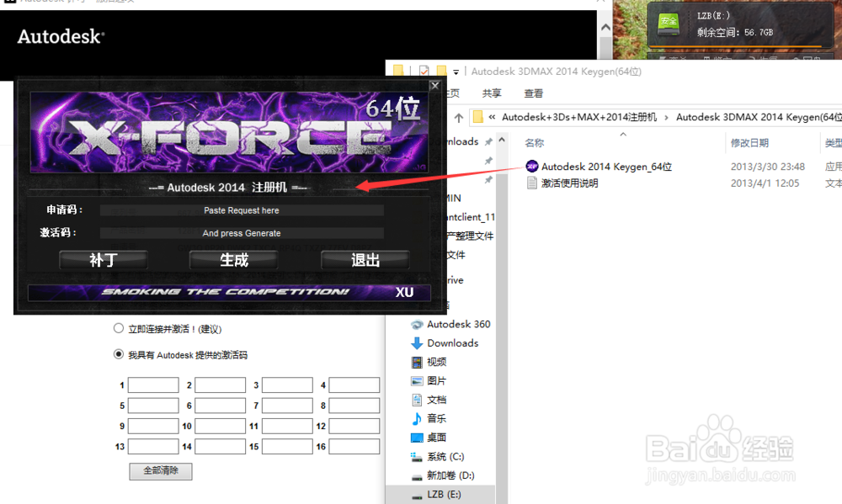This screenshot has width=842, height=504.
Task: Click activation code box number 13
Action: coord(153,446)
